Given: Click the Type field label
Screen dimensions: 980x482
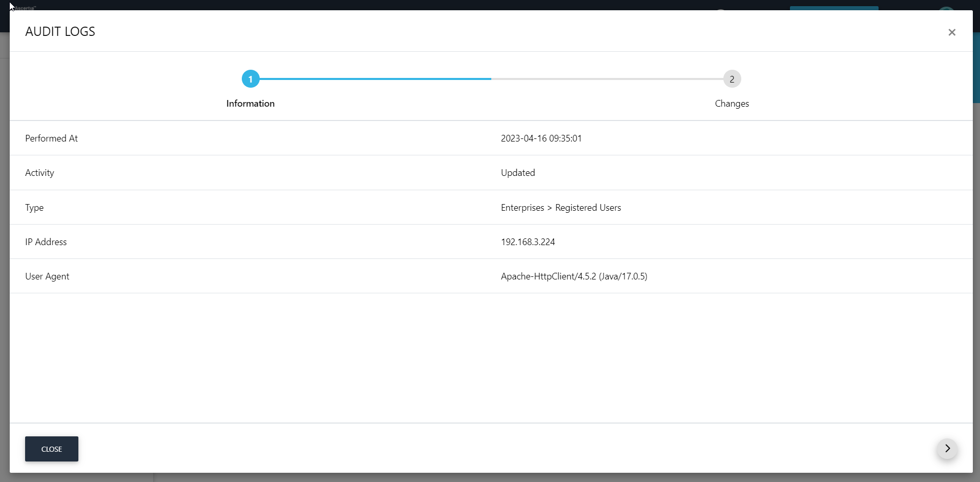Looking at the screenshot, I should (34, 208).
